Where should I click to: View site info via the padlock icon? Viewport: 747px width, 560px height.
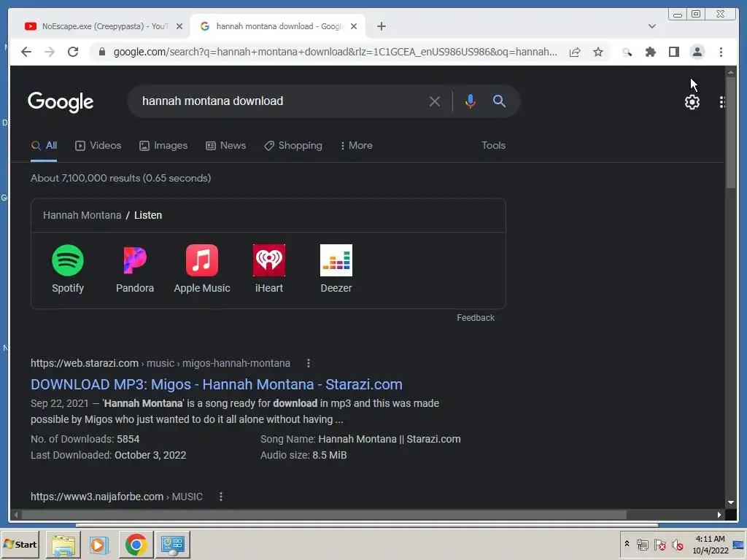click(x=101, y=52)
